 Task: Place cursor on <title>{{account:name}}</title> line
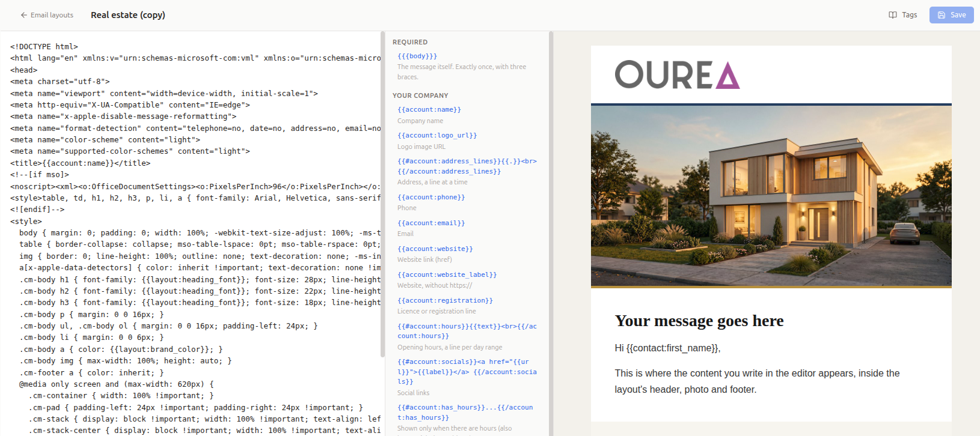tap(81, 163)
